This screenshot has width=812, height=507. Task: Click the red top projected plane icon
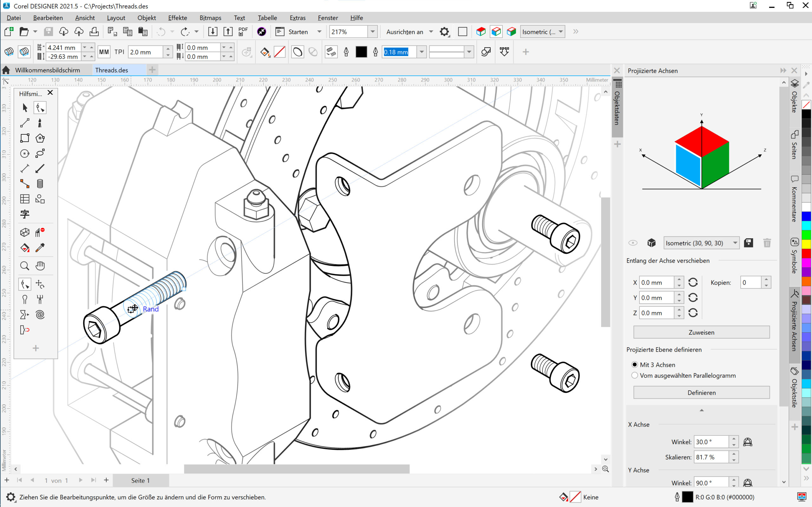click(481, 31)
